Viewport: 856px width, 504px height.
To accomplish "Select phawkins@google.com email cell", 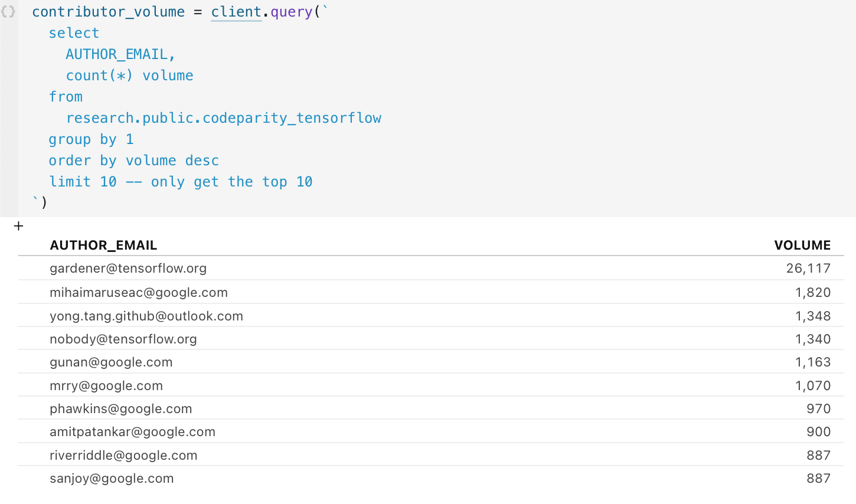I will [x=121, y=408].
